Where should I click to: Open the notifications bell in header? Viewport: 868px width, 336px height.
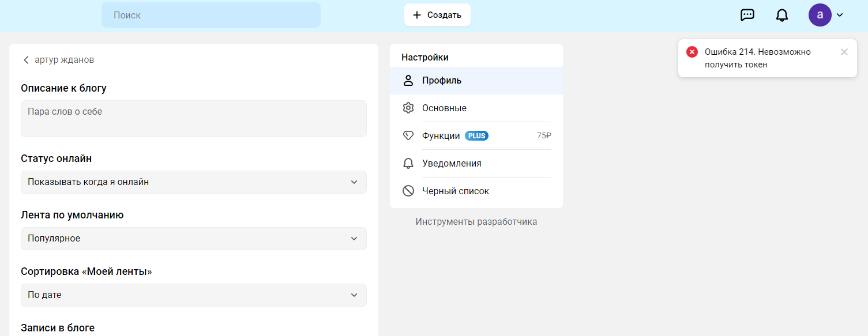click(782, 15)
